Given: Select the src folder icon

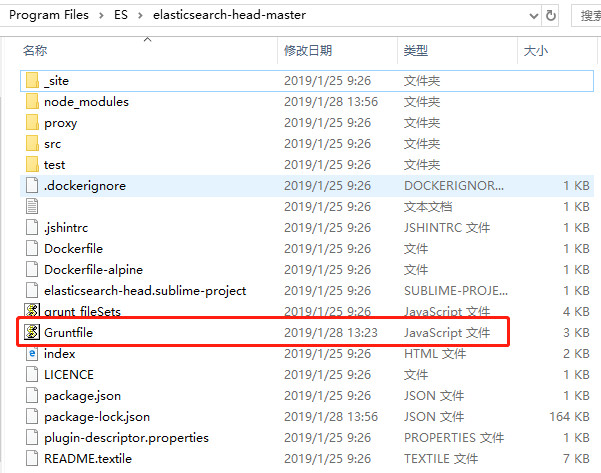Looking at the screenshot, I should click(x=32, y=143).
